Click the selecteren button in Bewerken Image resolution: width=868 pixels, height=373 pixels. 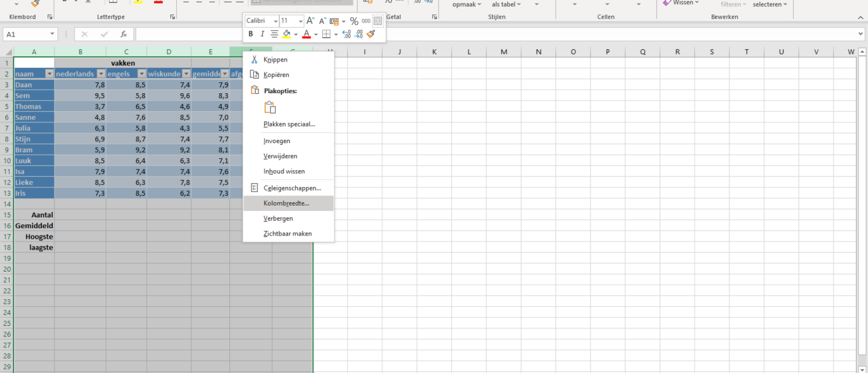click(x=768, y=4)
